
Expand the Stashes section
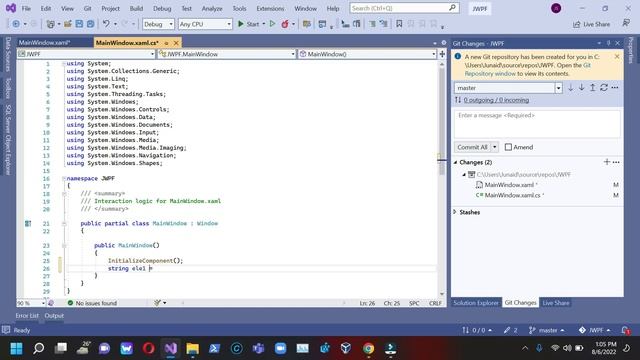(x=455, y=212)
